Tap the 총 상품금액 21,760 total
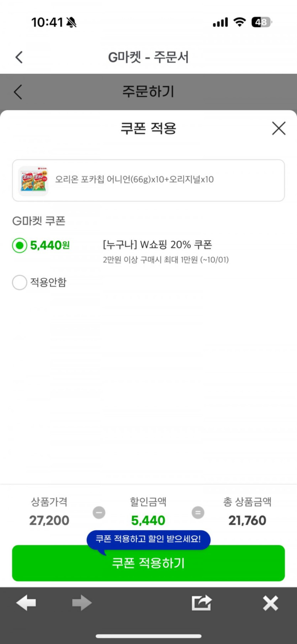The height and width of the screenshot is (644, 297). click(x=247, y=521)
